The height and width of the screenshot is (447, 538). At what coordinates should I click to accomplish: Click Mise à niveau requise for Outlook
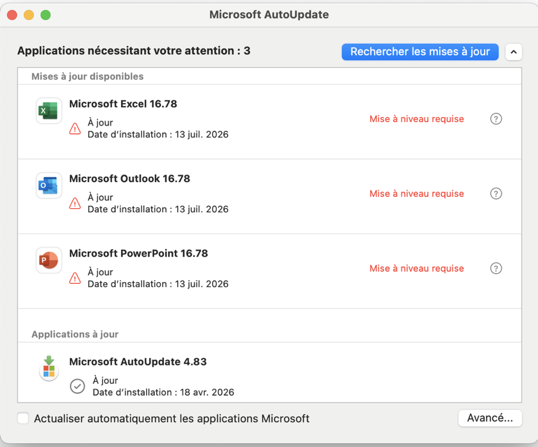pyautogui.click(x=417, y=193)
